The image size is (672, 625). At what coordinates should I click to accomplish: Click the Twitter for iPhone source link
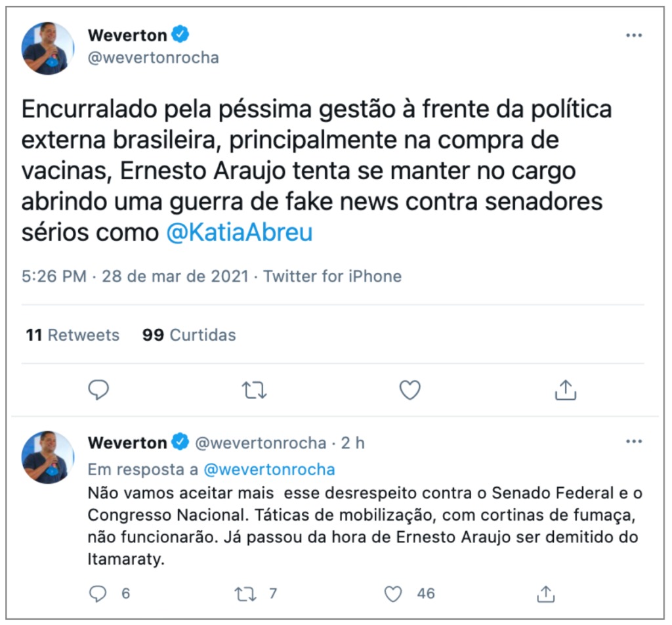click(x=332, y=276)
